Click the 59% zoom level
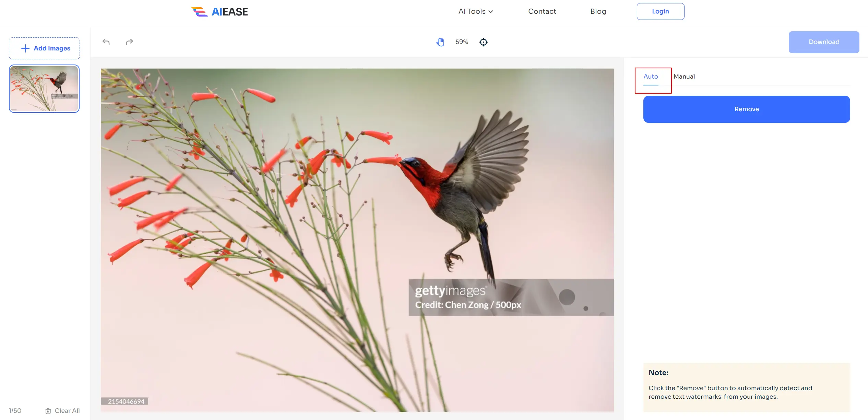Viewport: 868px width, 420px height. (462, 42)
